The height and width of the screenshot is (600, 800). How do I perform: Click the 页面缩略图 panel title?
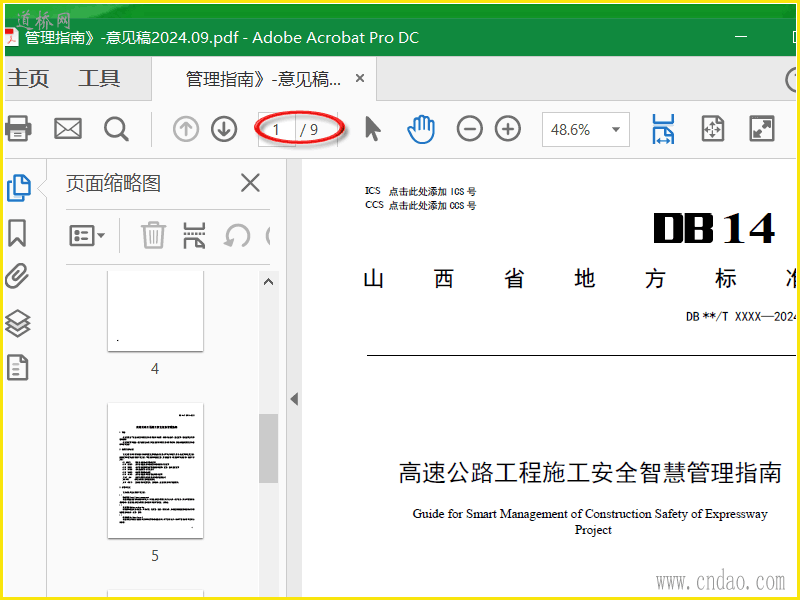[113, 183]
